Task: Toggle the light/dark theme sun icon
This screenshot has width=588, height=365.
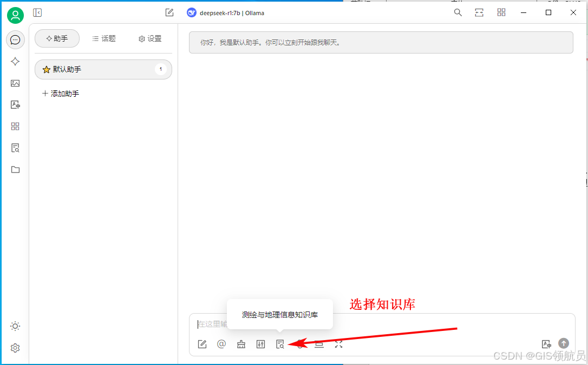Action: pyautogui.click(x=15, y=326)
